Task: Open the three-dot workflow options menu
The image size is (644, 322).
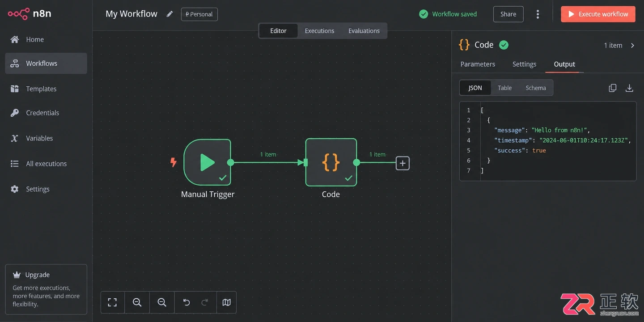Action: pos(538,14)
